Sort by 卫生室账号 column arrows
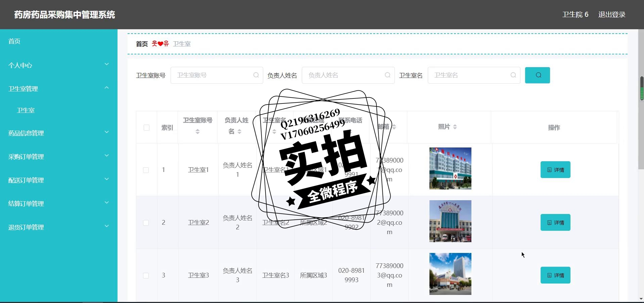 198,132
